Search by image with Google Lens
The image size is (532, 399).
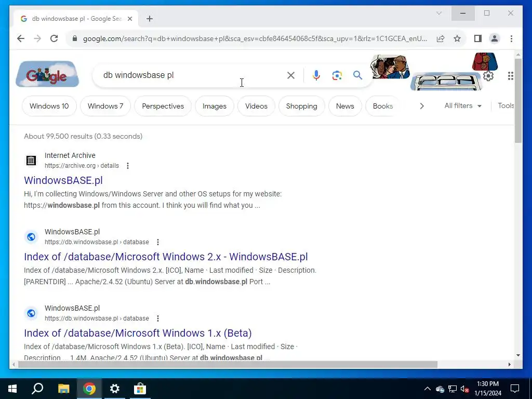[x=337, y=75]
